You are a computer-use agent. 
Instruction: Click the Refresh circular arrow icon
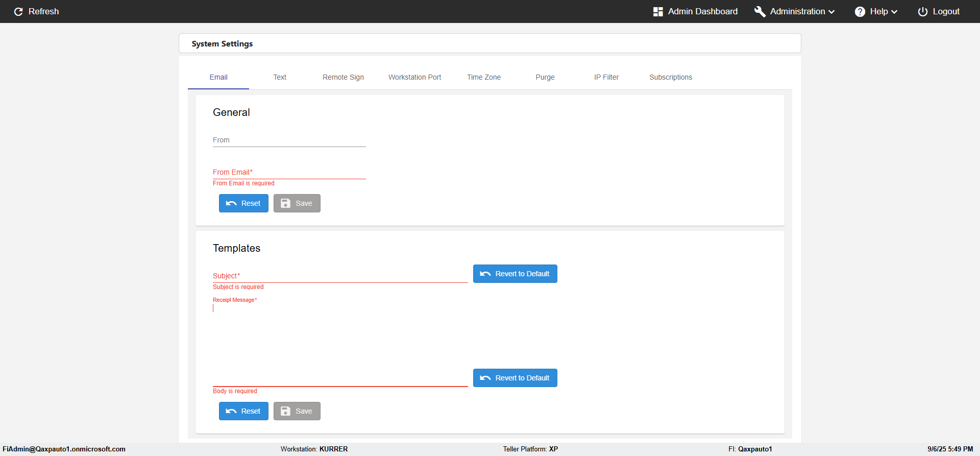(x=18, y=12)
